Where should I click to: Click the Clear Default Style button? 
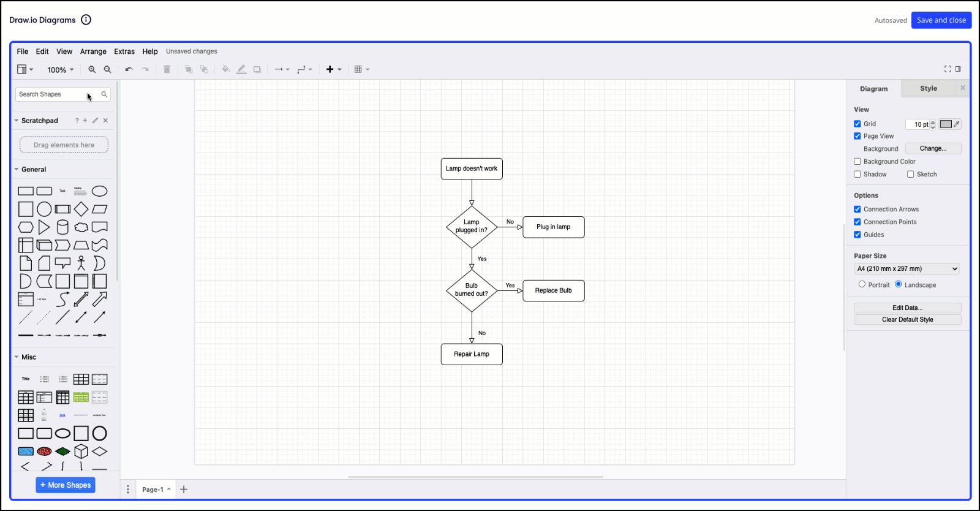[908, 319]
